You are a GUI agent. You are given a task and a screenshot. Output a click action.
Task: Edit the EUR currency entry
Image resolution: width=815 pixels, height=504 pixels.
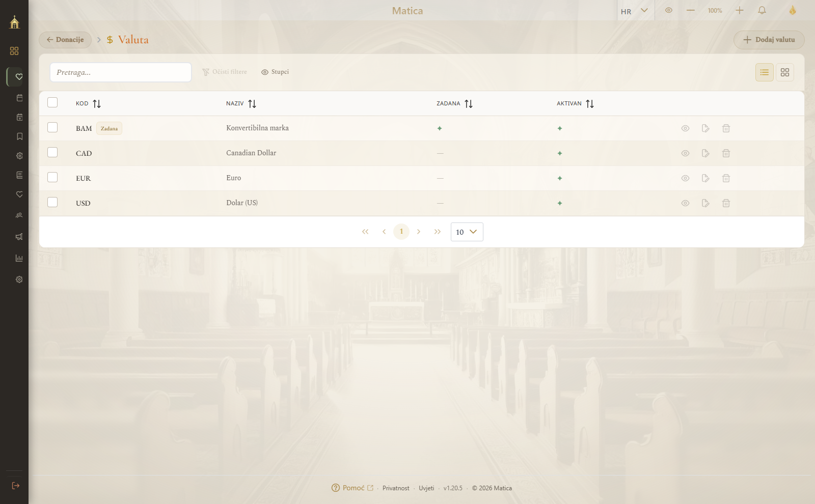coord(705,178)
